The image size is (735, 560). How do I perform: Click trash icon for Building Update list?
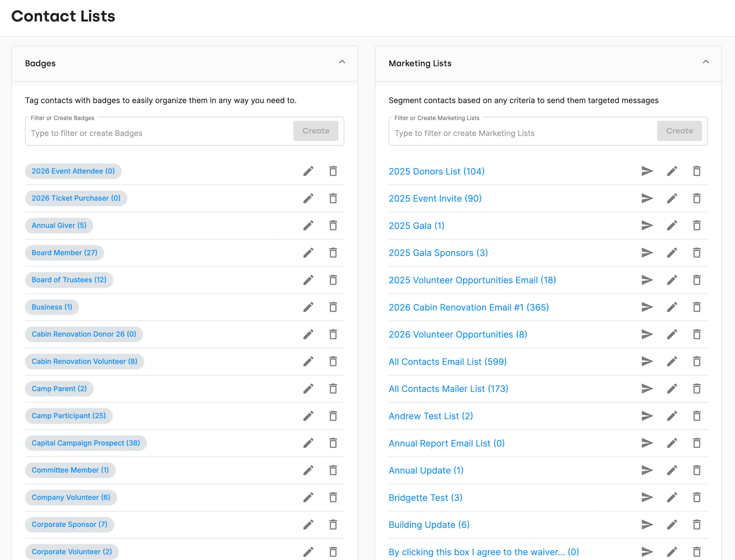(x=697, y=524)
